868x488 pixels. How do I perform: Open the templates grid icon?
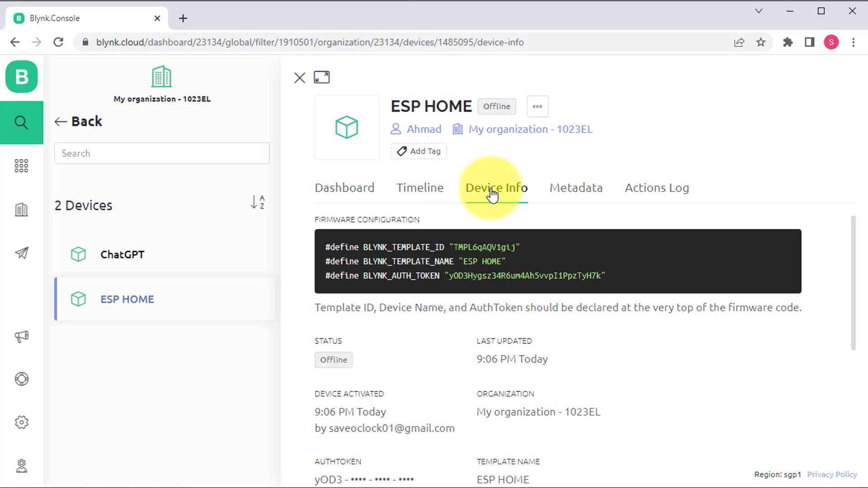point(21,166)
